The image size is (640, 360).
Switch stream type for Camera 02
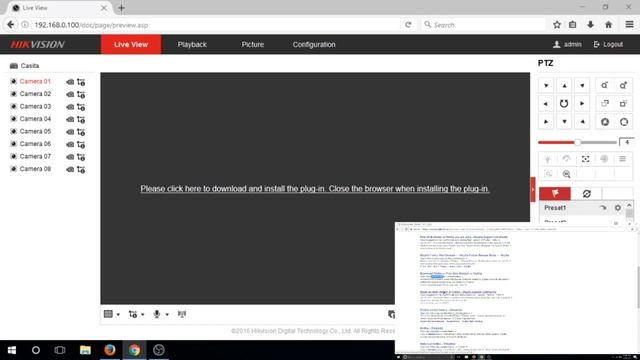81,95
